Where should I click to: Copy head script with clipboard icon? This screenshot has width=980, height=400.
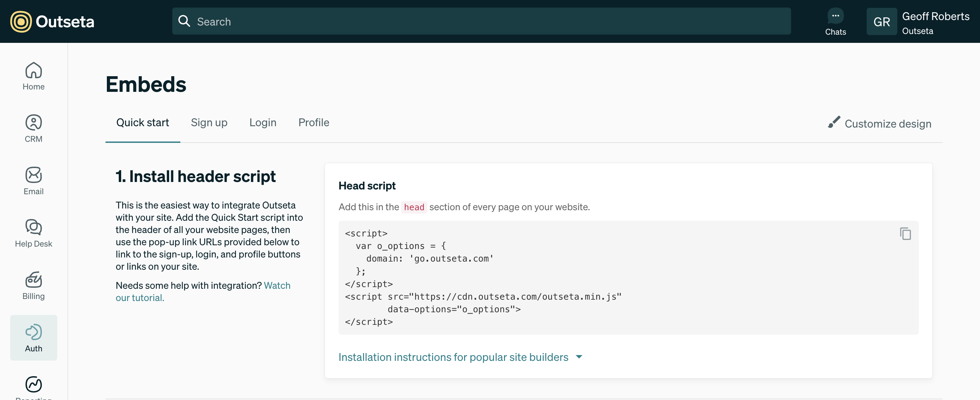pos(905,233)
